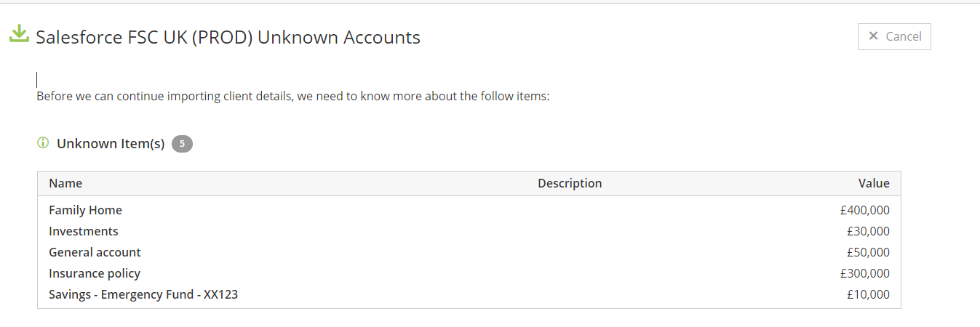Click the £50,000 value cell

tap(868, 252)
